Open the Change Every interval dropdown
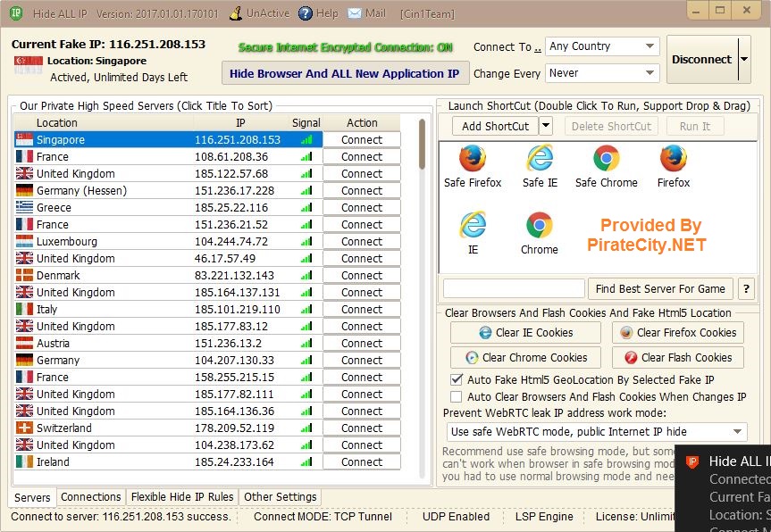 click(602, 73)
